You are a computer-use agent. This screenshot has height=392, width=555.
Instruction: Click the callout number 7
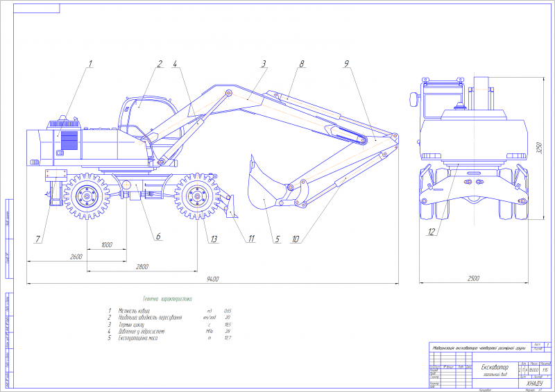click(37, 239)
